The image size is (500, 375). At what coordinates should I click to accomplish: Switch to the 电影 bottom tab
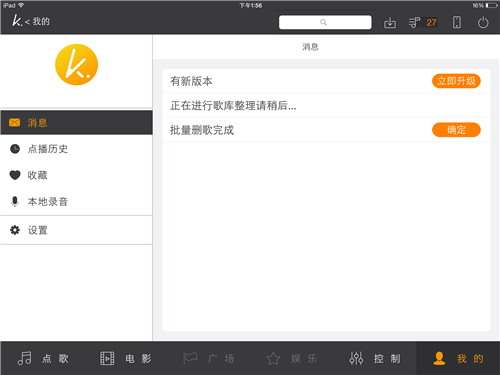pos(125,358)
